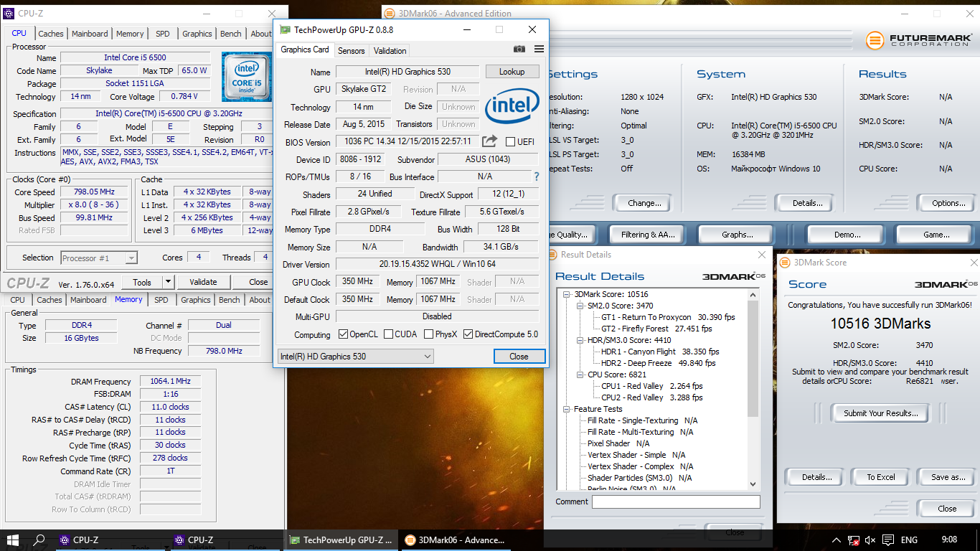The image size is (980, 551).
Task: Toggle the CUDA checkbox
Action: click(388, 334)
